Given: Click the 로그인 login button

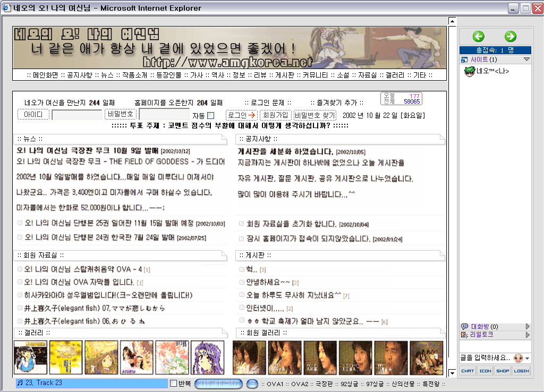Looking at the screenshot, I should tap(241, 115).
